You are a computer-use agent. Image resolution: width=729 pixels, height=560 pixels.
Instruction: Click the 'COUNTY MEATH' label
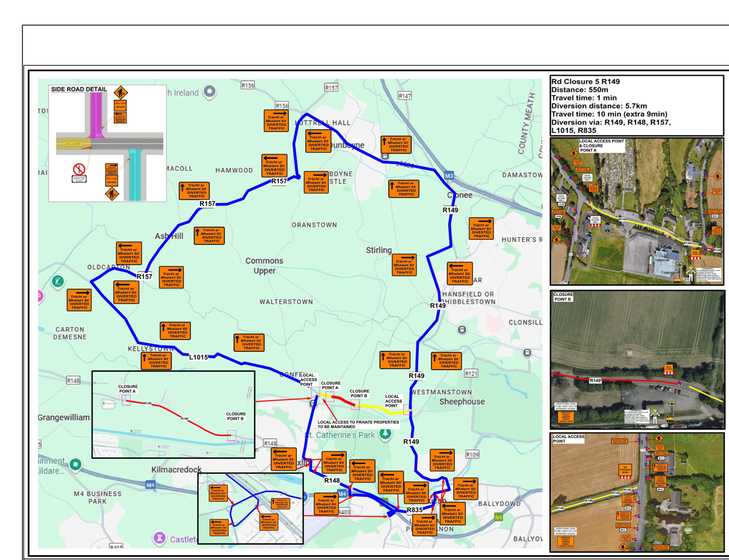[x=526, y=123]
